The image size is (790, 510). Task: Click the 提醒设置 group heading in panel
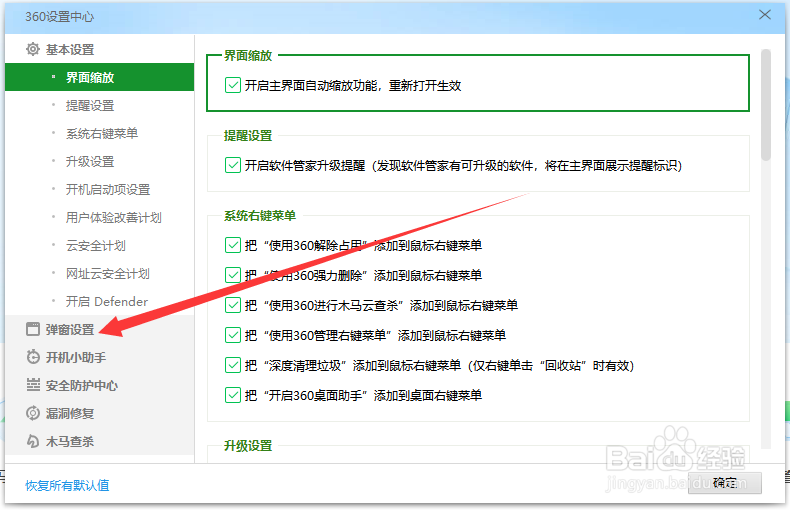(248, 136)
